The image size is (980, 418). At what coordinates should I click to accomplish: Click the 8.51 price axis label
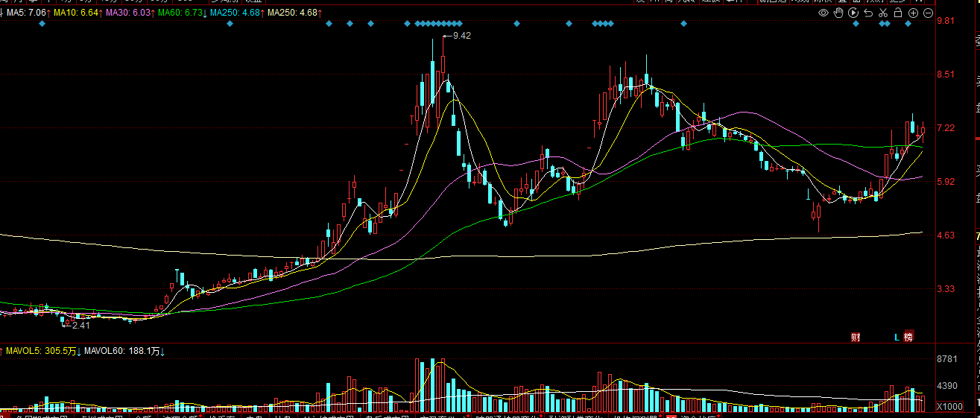946,75
